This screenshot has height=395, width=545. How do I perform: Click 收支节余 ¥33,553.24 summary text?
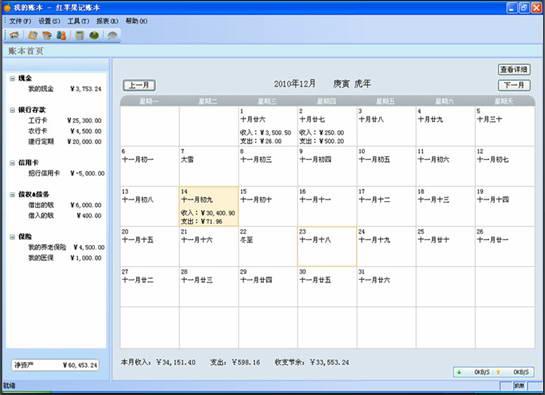312,362
